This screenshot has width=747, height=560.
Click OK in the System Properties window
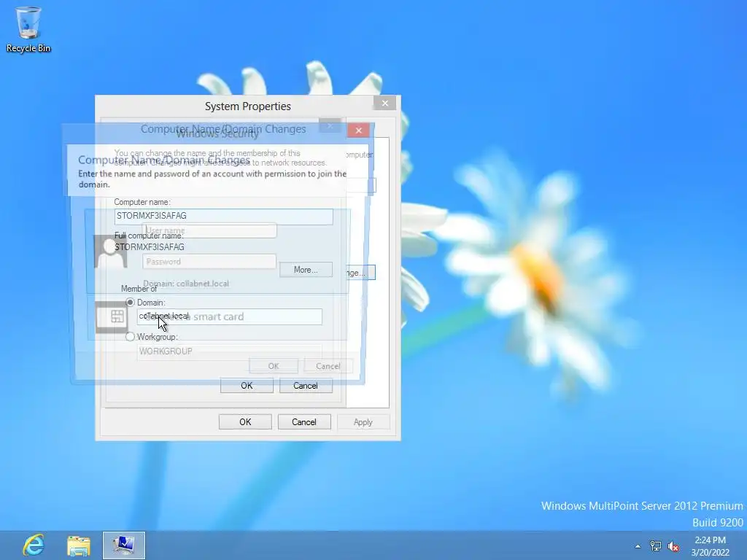point(245,422)
